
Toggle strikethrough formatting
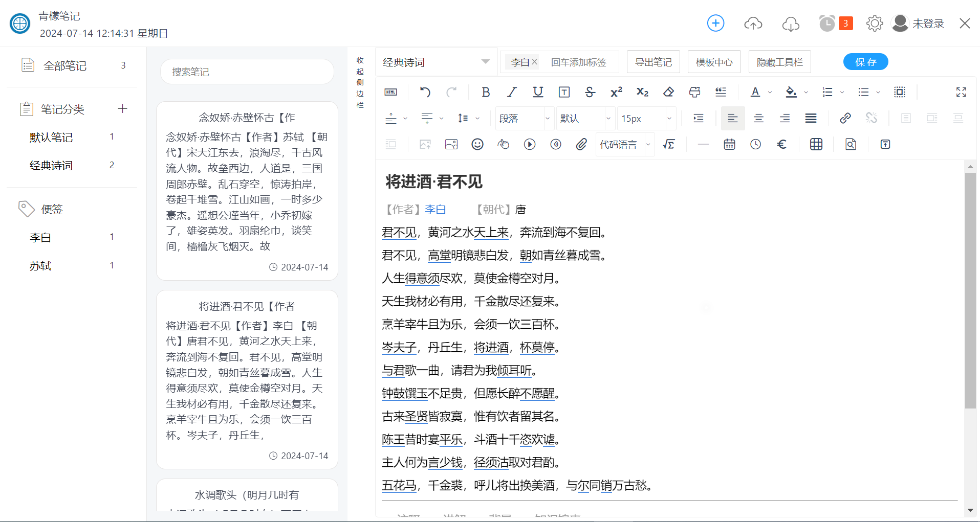[590, 92]
